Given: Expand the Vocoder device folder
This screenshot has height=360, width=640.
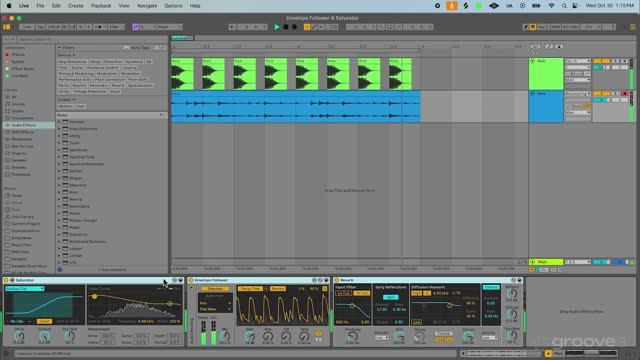Looking at the screenshot, I should click(59, 122).
